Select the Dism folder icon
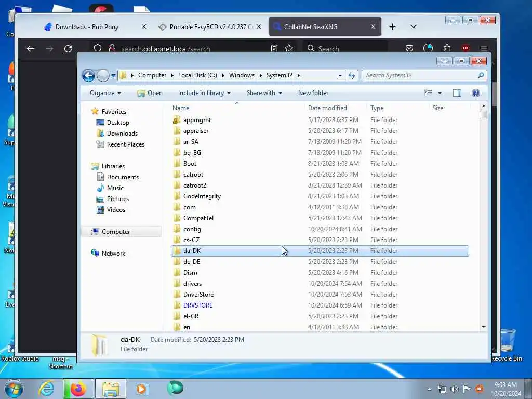 pos(177,273)
